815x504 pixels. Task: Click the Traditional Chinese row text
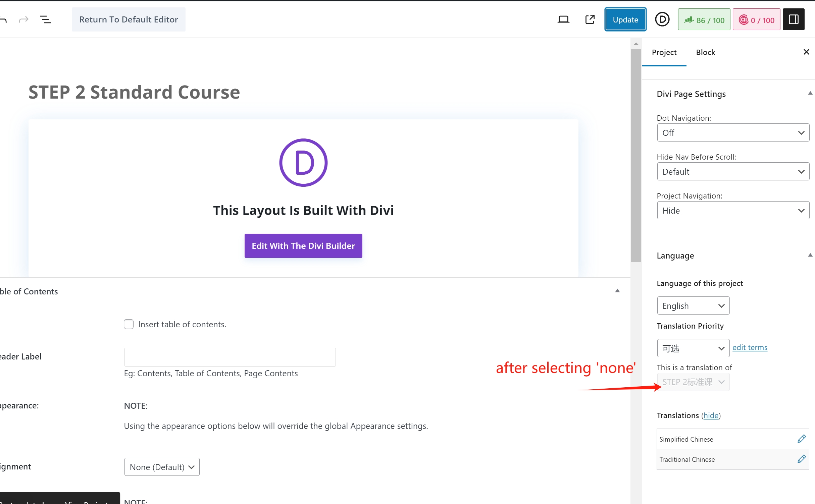687,459
